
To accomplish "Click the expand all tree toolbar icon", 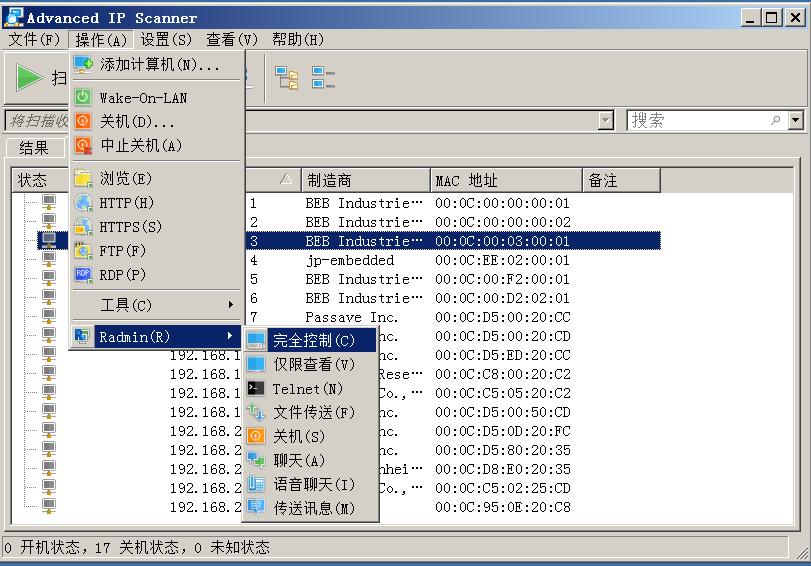I will (287, 78).
